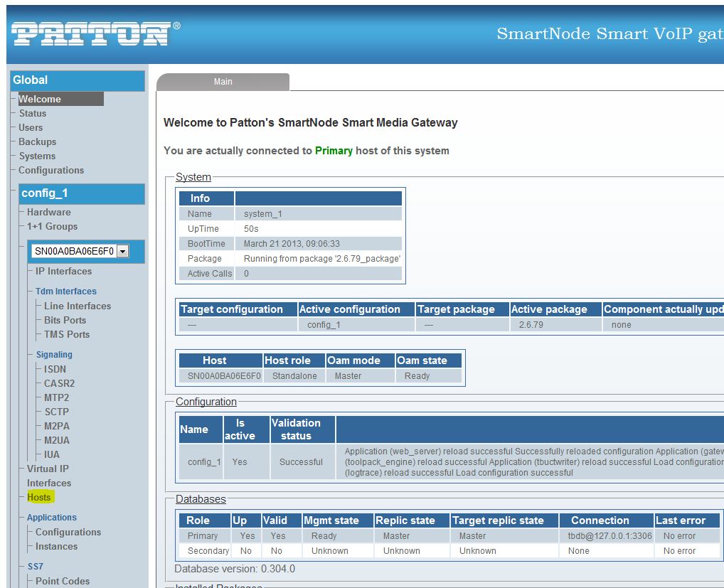Open Hardware settings
The height and width of the screenshot is (588, 724).
coord(49,213)
